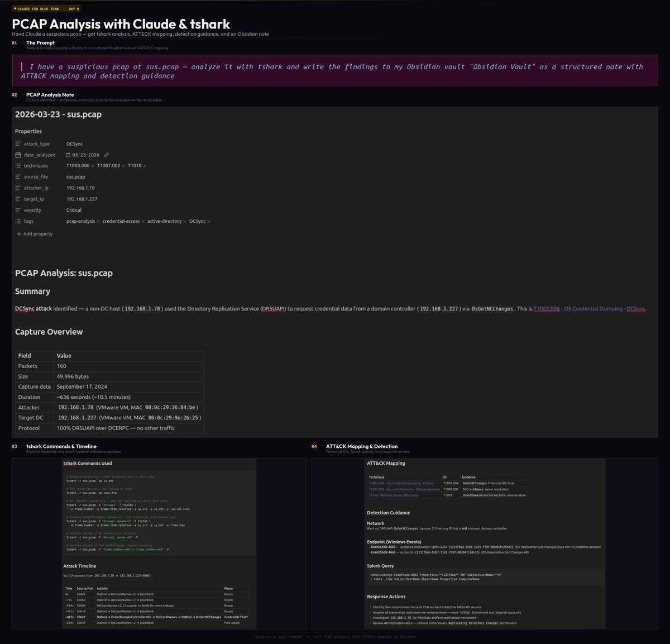Click the severity property type icon
The width and height of the screenshot is (670, 644).
click(x=18, y=210)
